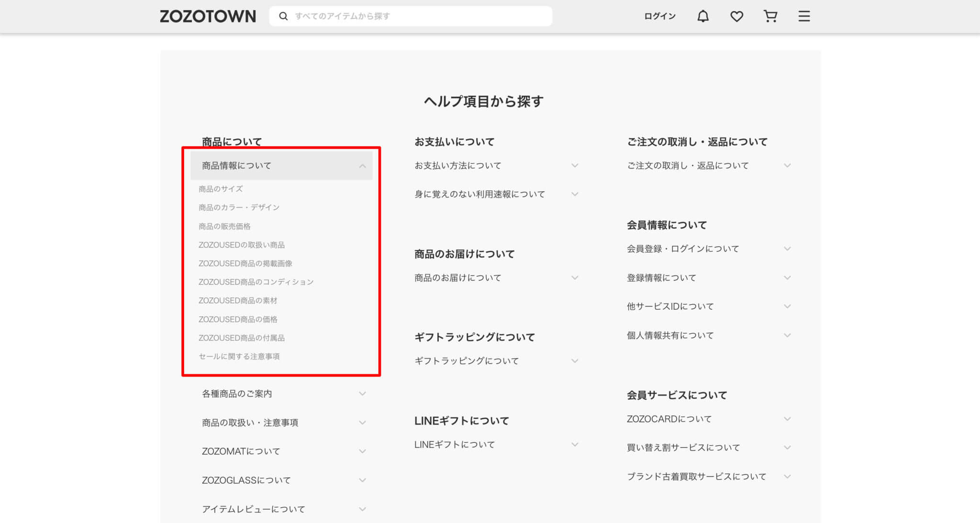The height and width of the screenshot is (523, 980).
Task: Open ZOZOUSED商品の掲載画像 link
Action: [245, 263]
